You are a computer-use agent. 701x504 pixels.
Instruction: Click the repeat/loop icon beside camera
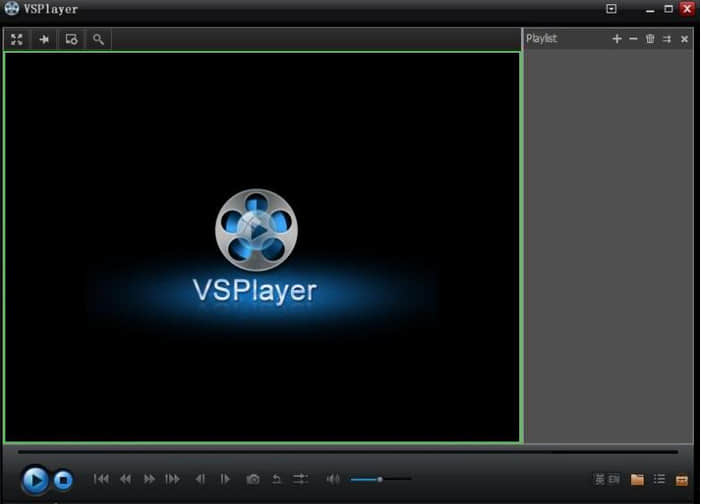coord(277,479)
